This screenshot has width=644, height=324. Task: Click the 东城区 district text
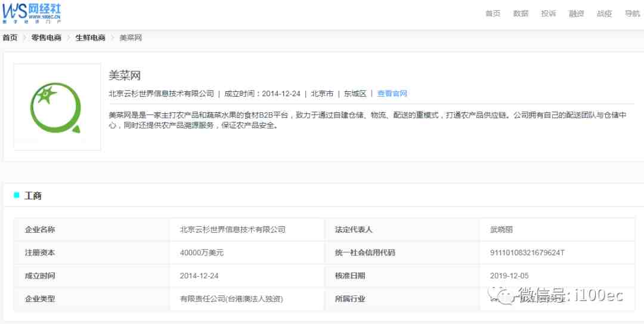(355, 93)
